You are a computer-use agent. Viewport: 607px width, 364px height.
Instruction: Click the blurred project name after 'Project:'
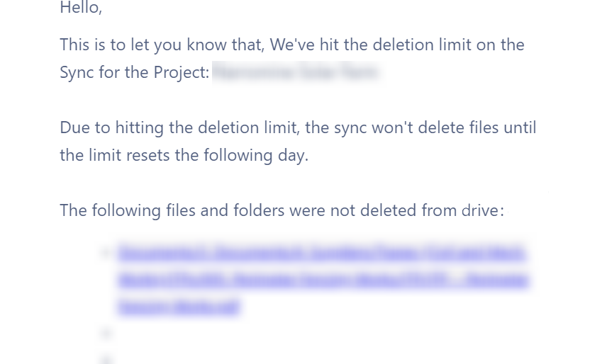(x=296, y=72)
